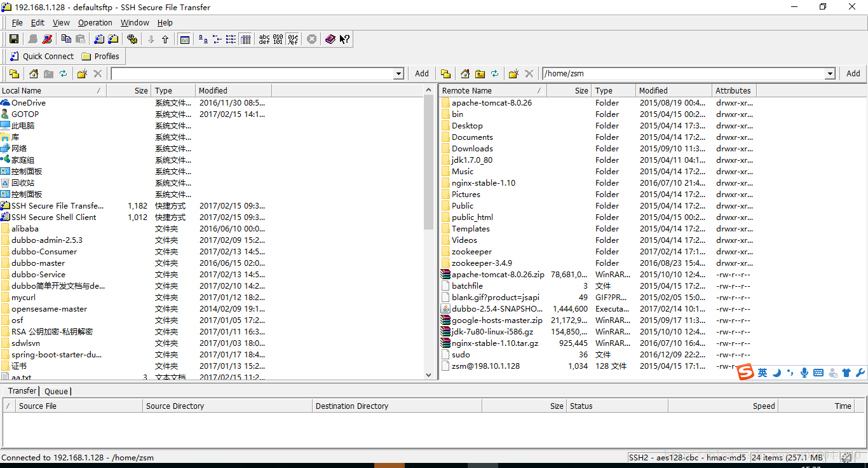Viewport: 868px width, 468px height.
Task: Click the wrench icon in IME bar
Action: pyautogui.click(x=860, y=373)
